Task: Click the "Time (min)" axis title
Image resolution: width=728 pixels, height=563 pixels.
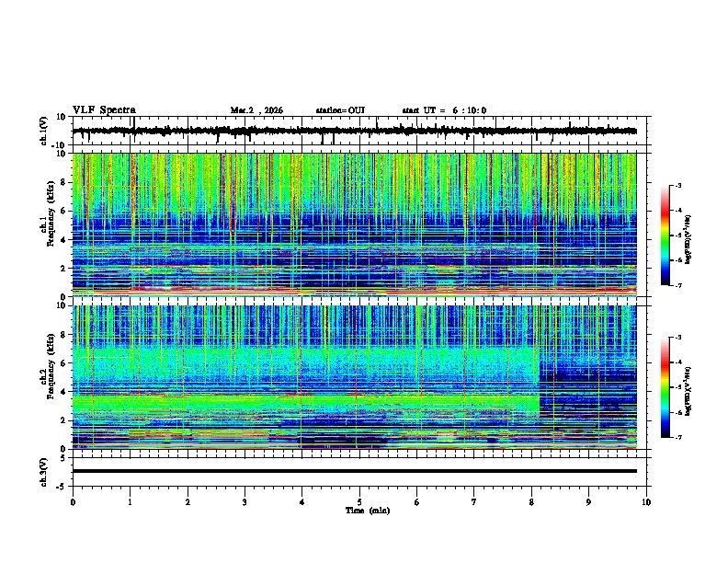Action: 368,511
